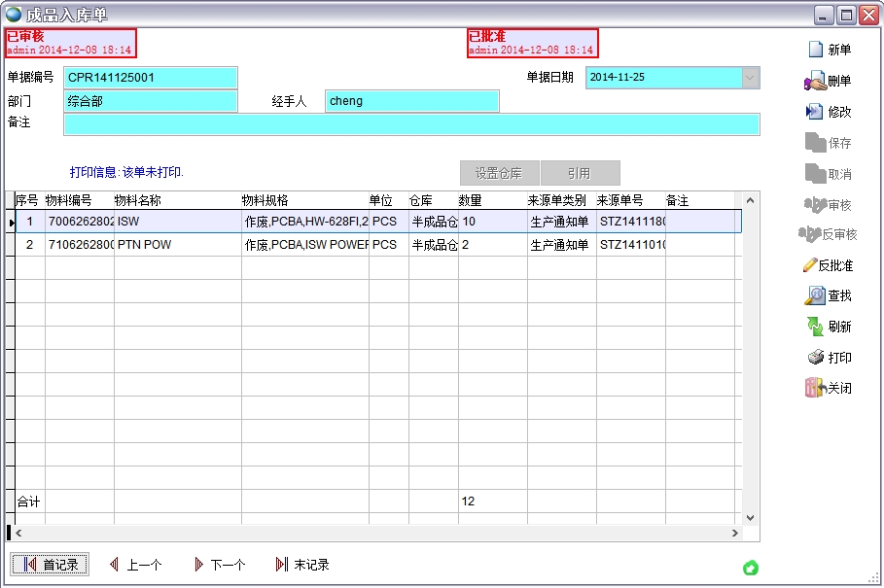The height and width of the screenshot is (588, 884).
Task: Go to 下一个 (next record)
Action: point(220,565)
